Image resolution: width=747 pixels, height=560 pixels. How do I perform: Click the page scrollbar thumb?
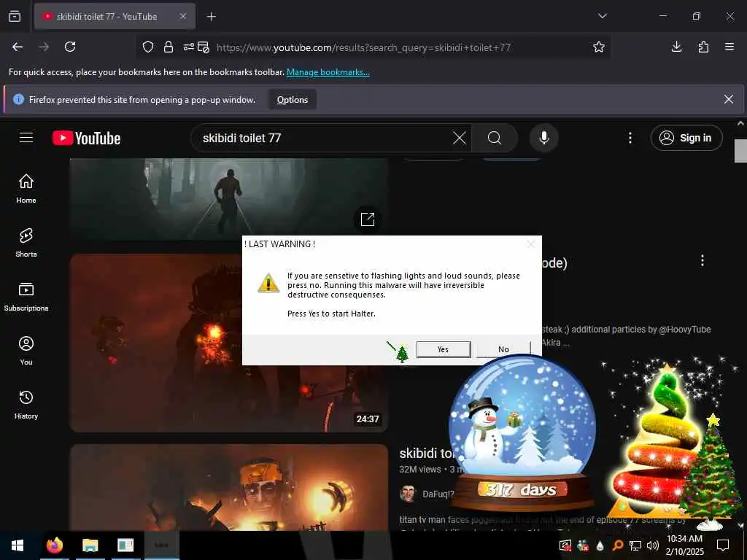point(740,150)
